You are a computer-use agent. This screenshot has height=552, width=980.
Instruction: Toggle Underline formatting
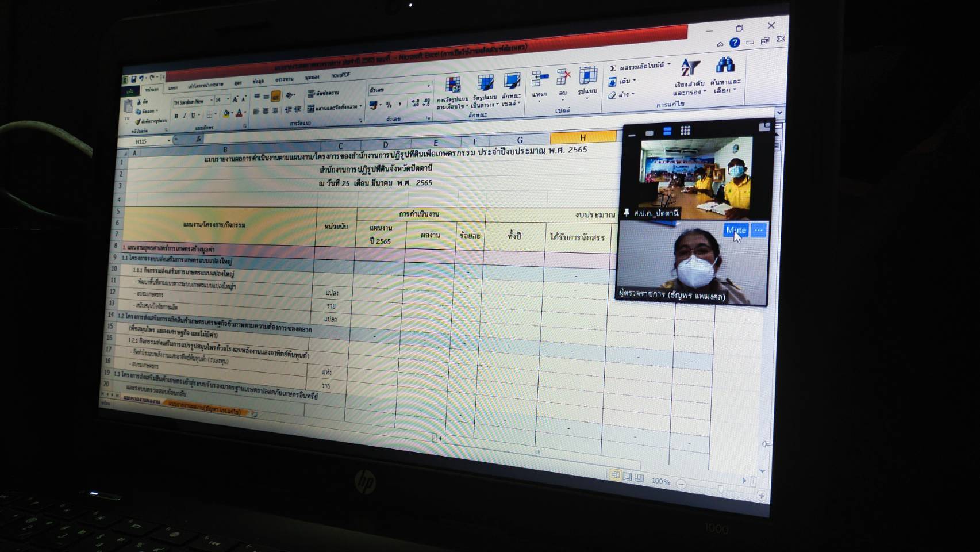pyautogui.click(x=193, y=116)
